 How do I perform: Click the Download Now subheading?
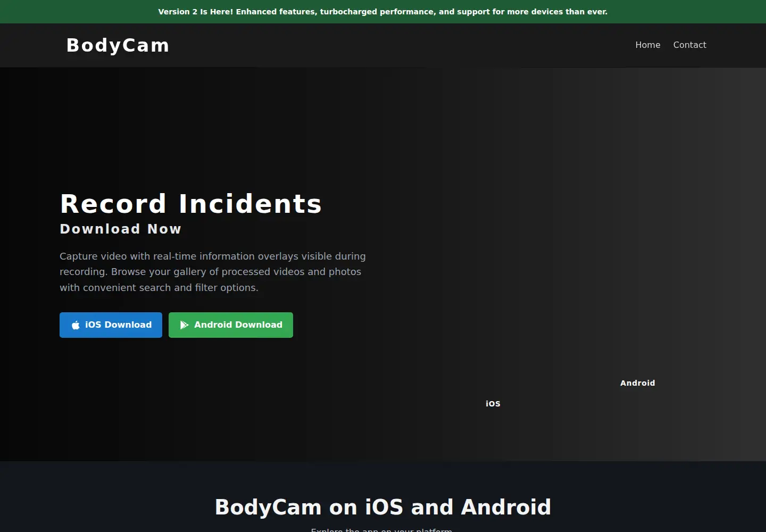coord(121,229)
